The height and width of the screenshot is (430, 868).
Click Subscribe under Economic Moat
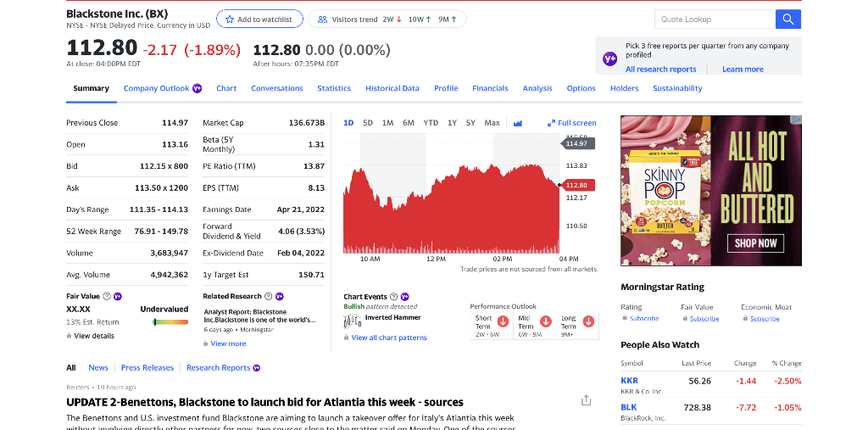click(765, 319)
